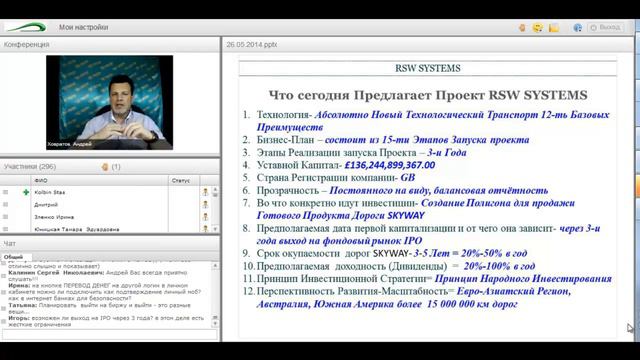Click the RSW SYSTEMS slide header
The height and width of the screenshot is (360, 640).
(428, 68)
